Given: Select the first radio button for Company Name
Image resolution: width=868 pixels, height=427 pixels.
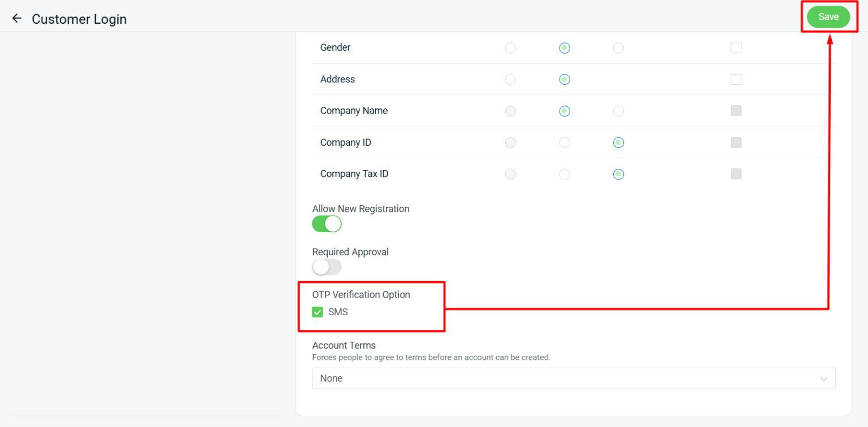Looking at the screenshot, I should click(510, 111).
